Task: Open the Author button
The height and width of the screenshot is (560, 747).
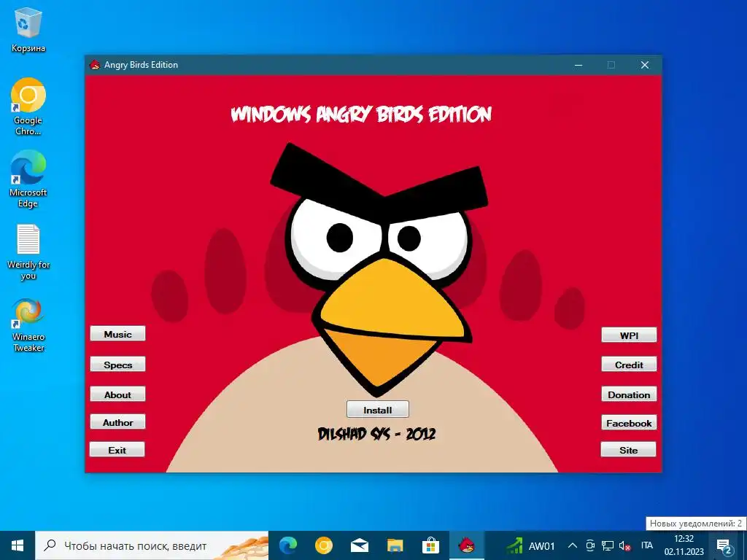Action: click(x=117, y=422)
